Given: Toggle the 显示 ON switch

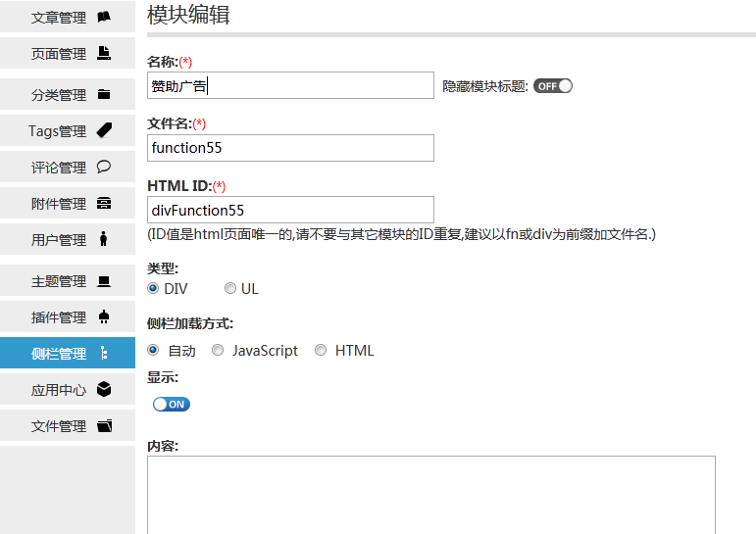Looking at the screenshot, I should [172, 405].
